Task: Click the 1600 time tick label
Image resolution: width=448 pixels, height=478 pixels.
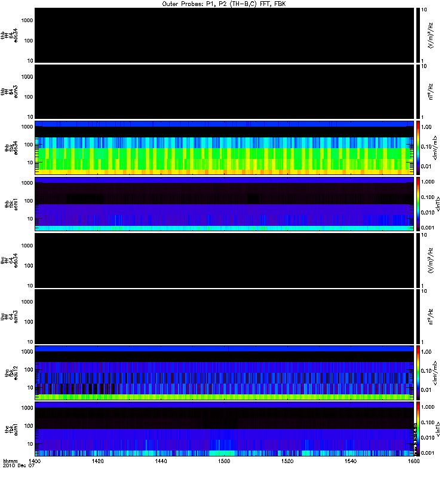Action: pos(413,461)
